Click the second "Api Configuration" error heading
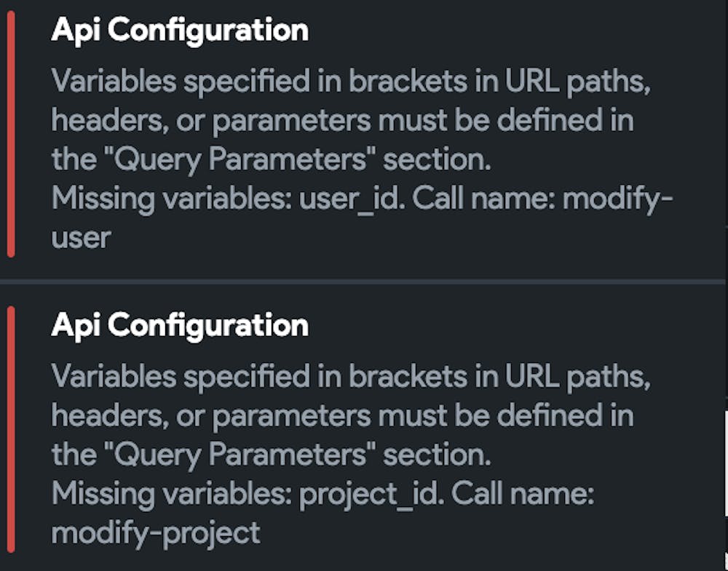 [x=180, y=325]
